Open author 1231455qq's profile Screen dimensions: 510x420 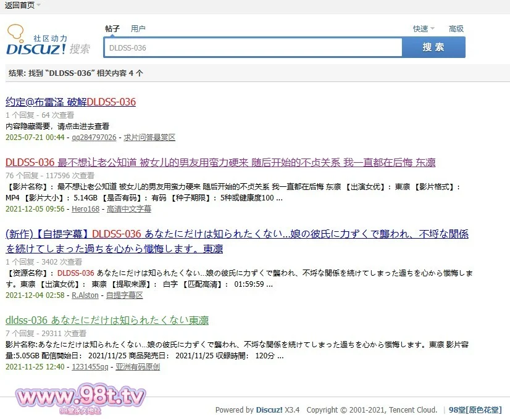[90, 366]
